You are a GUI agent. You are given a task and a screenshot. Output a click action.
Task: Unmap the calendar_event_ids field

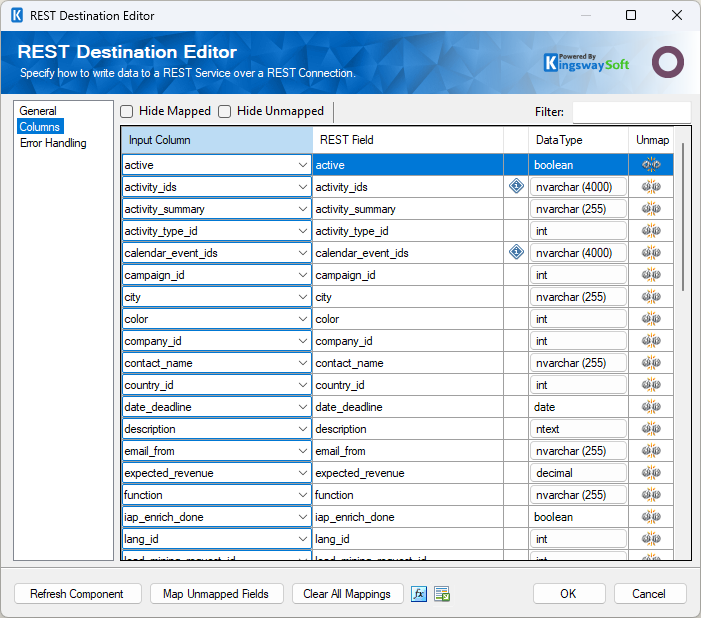pyautogui.click(x=651, y=253)
